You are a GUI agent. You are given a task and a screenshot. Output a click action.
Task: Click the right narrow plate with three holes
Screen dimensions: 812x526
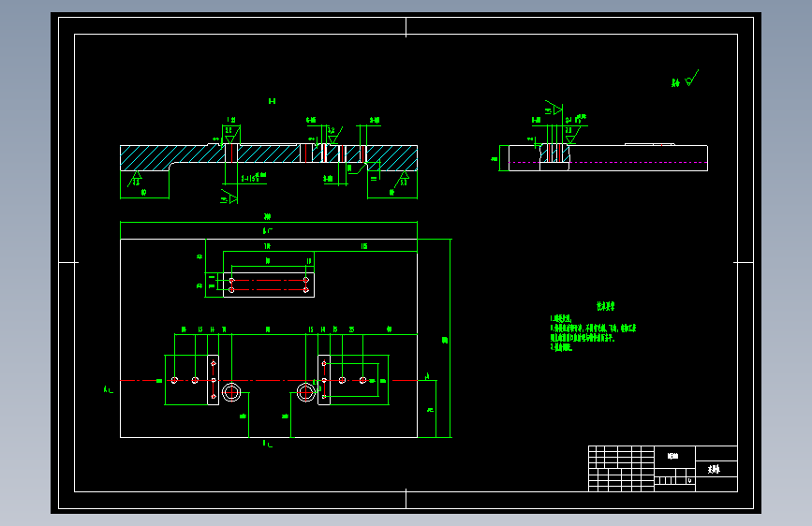click(x=324, y=380)
